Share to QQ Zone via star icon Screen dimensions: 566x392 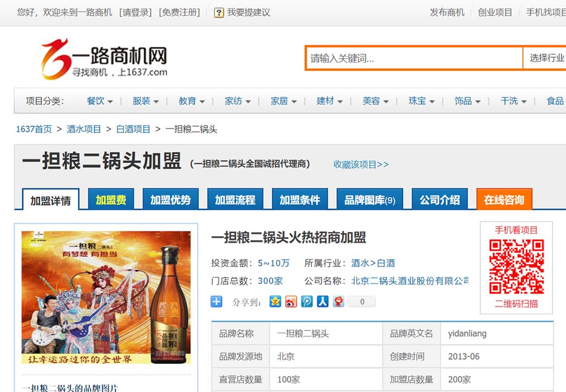coord(275,301)
